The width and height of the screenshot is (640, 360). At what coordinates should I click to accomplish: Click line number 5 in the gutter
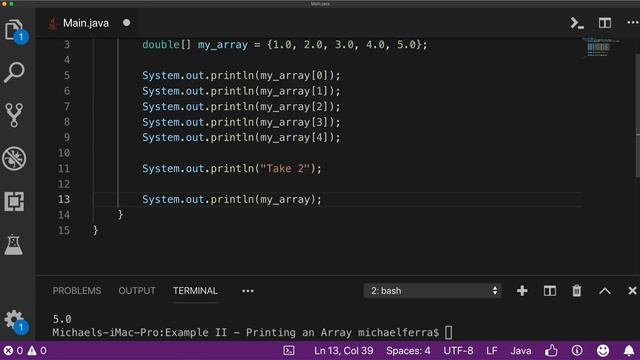[x=67, y=76]
